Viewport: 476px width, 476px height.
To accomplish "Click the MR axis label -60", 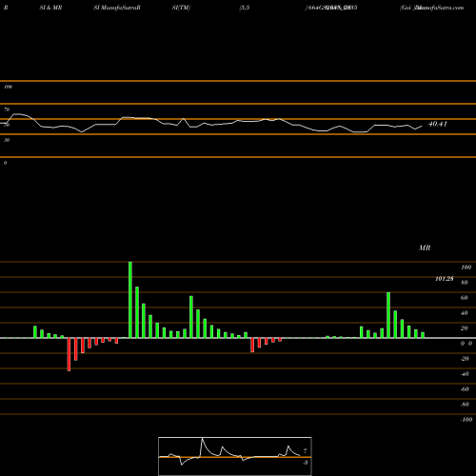I will pos(465,389).
